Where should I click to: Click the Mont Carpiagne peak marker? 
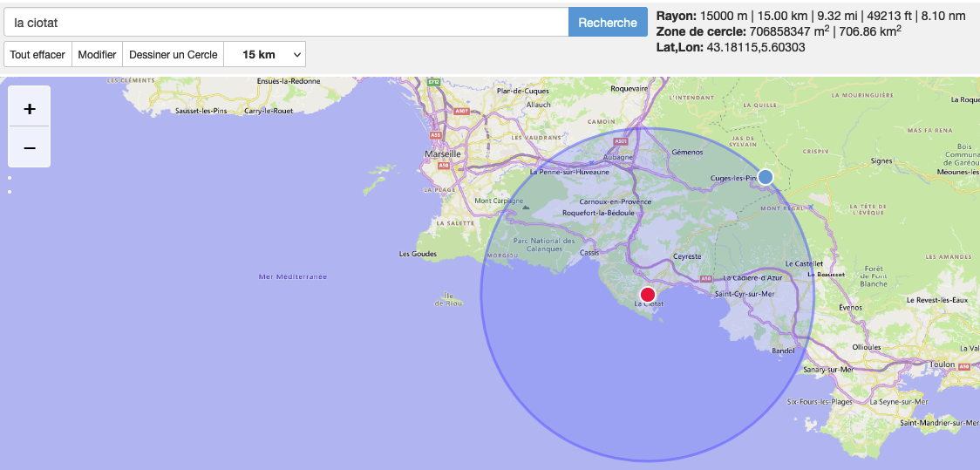coord(526,207)
